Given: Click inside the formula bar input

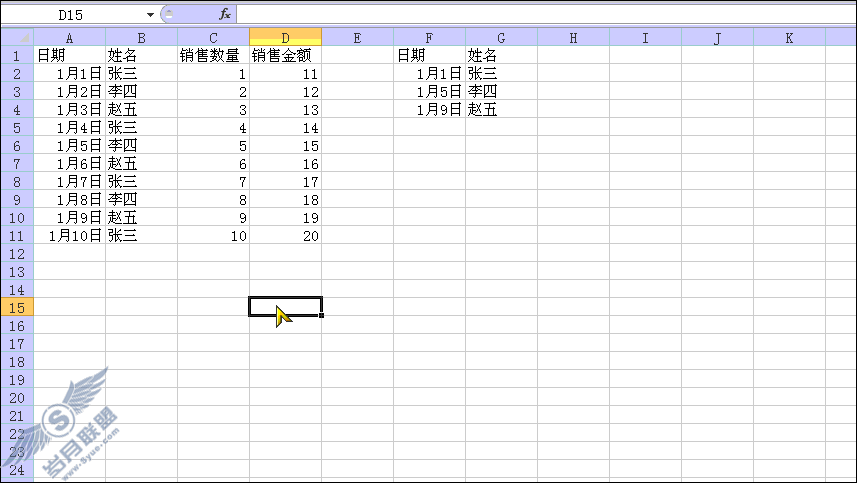Looking at the screenshot, I should 546,14.
